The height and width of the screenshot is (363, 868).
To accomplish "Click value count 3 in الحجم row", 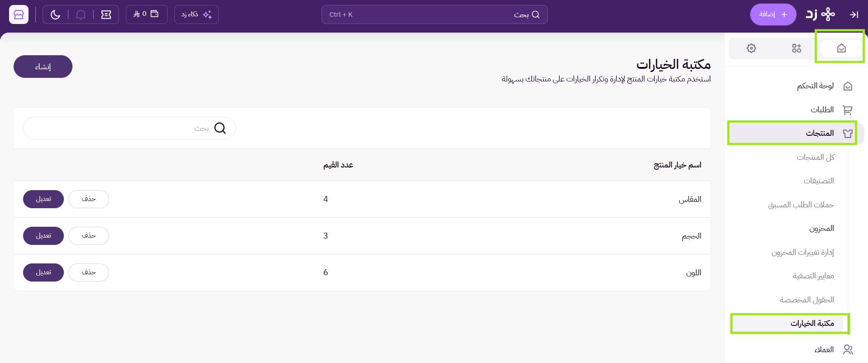I will pos(326,236).
